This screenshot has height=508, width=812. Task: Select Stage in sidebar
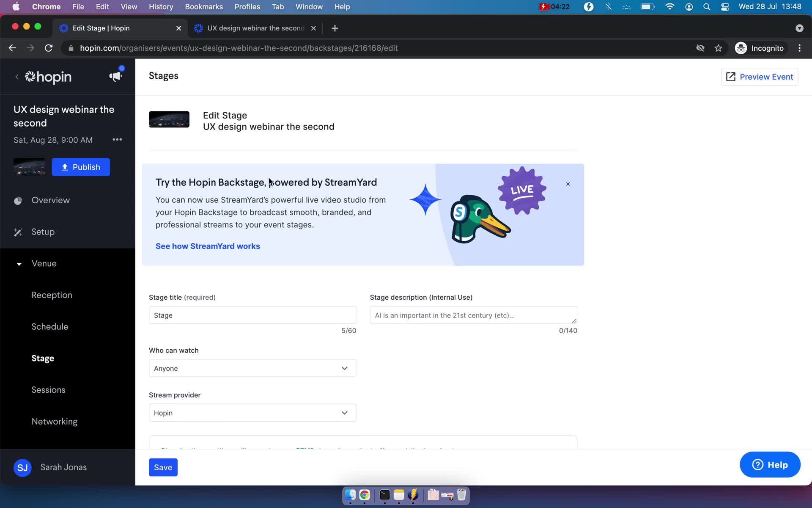43,359
